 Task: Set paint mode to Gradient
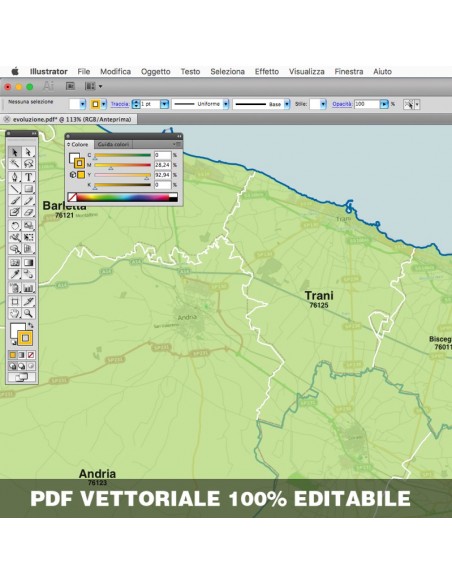click(x=22, y=355)
